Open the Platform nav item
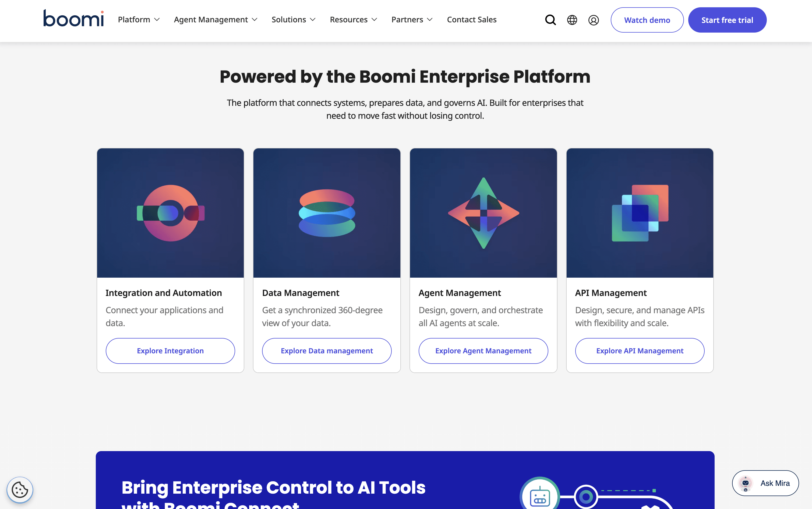 pyautogui.click(x=134, y=19)
